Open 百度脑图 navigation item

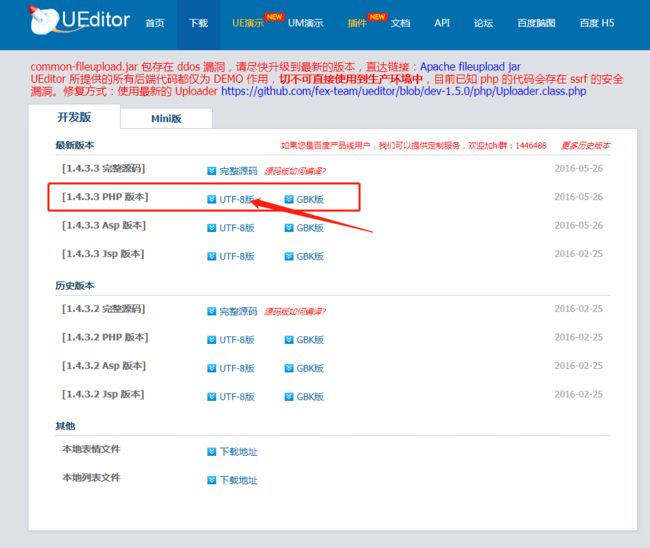(536, 23)
